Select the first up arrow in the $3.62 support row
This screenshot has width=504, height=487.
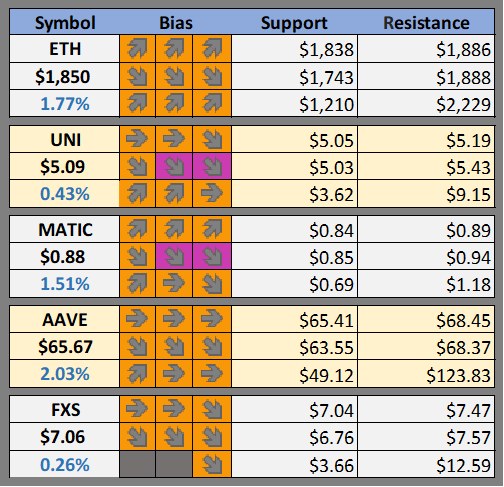pos(137,193)
